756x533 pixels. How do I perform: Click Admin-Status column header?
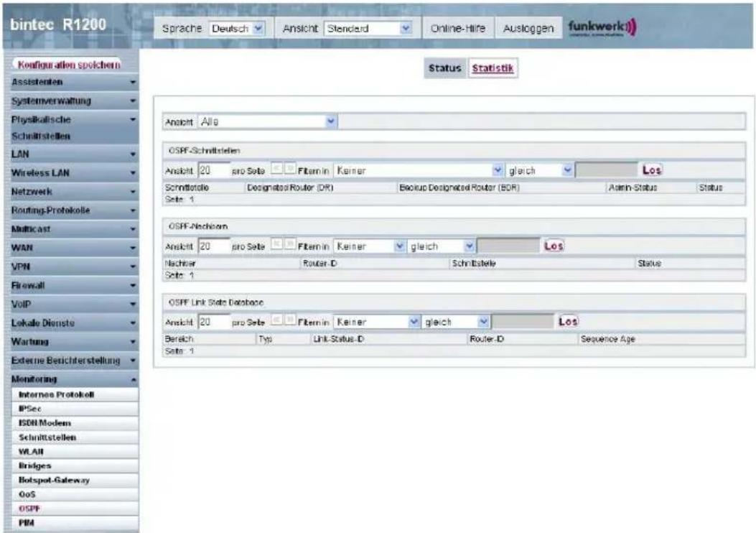(x=633, y=187)
